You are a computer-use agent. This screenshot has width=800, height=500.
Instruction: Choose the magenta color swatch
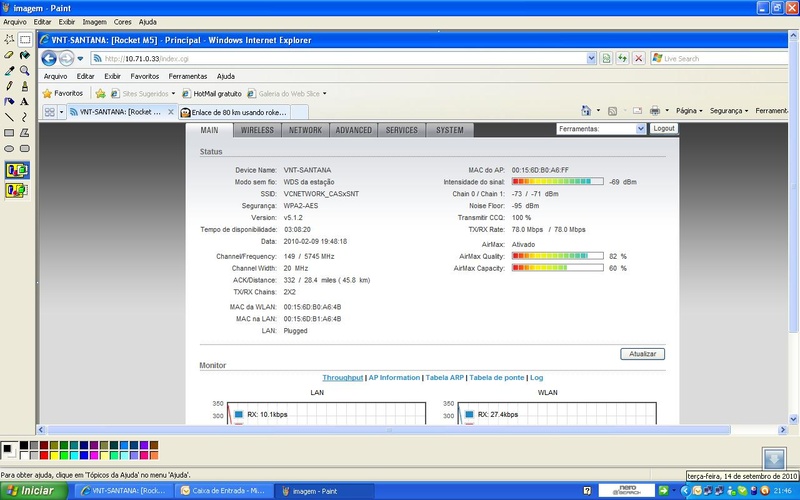94,455
